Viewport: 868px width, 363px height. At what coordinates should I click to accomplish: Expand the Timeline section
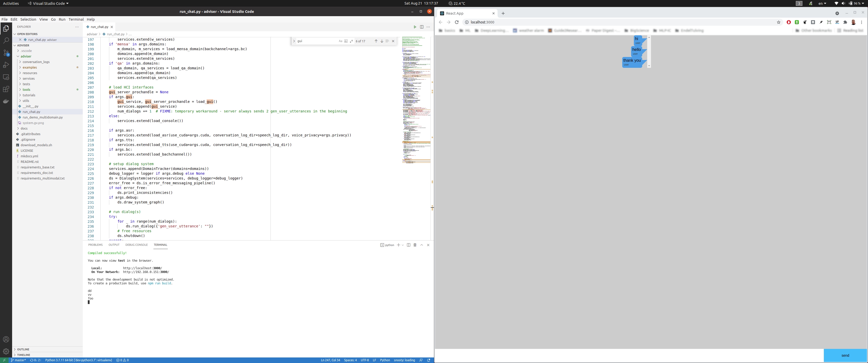(x=47, y=355)
